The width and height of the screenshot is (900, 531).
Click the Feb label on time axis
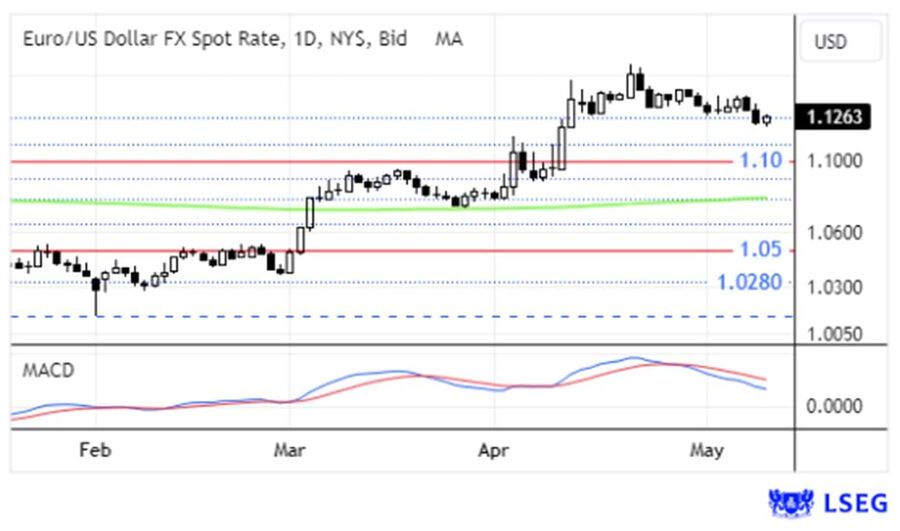(96, 450)
